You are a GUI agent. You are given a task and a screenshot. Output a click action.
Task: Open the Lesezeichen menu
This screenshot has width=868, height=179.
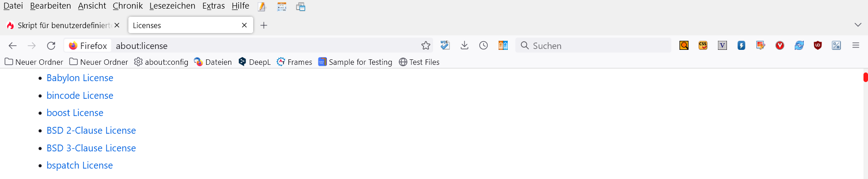pyautogui.click(x=172, y=6)
